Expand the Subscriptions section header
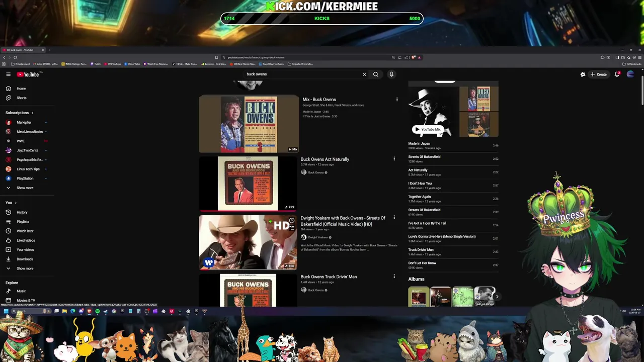Viewport: 644px width, 362px height. click(19, 113)
